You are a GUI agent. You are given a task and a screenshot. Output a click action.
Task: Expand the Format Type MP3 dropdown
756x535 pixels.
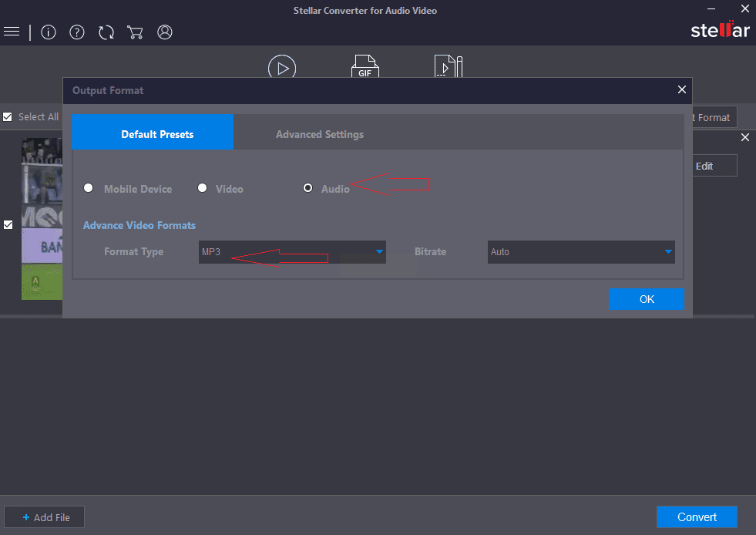(x=292, y=252)
